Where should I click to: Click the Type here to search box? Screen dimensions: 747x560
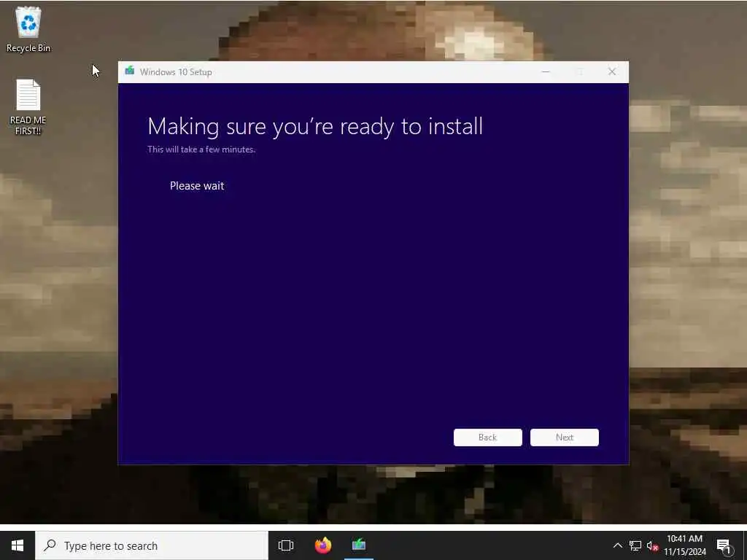click(152, 545)
